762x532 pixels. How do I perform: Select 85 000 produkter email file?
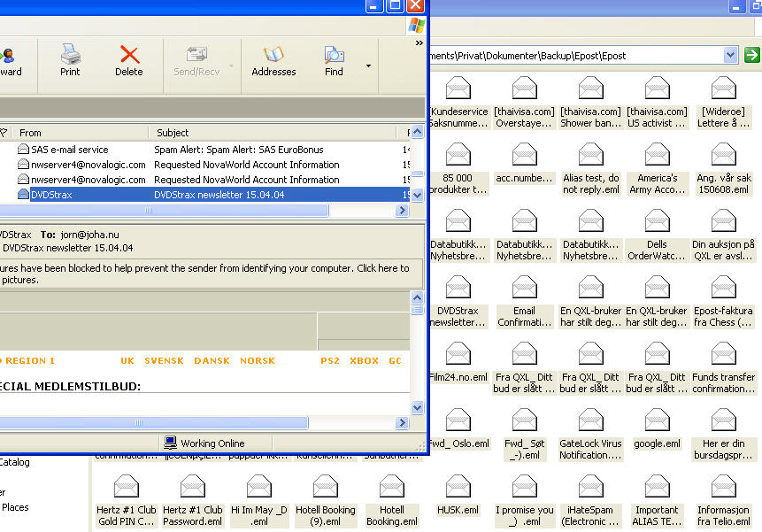(x=458, y=169)
